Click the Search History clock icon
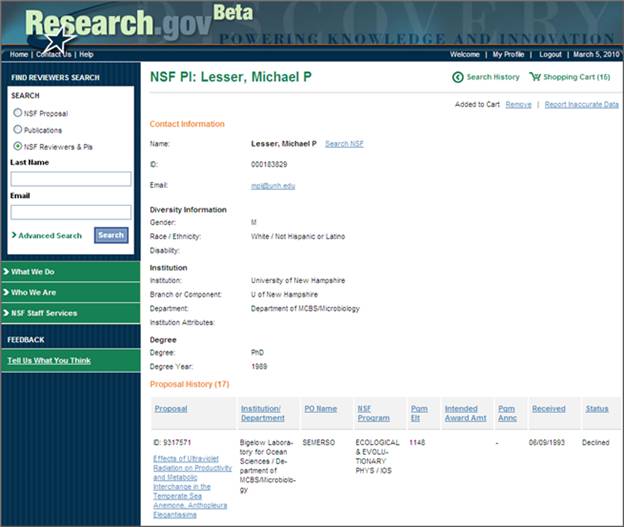Screen dimensions: 624x527 tap(458, 77)
